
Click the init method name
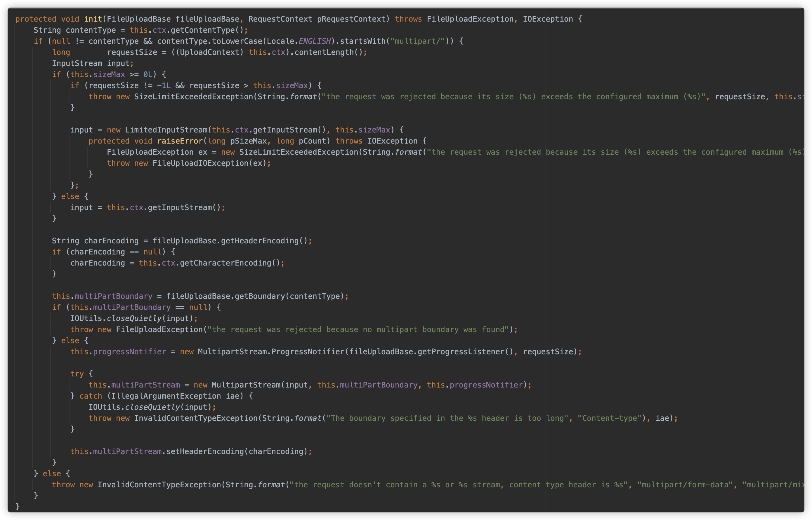coord(93,19)
